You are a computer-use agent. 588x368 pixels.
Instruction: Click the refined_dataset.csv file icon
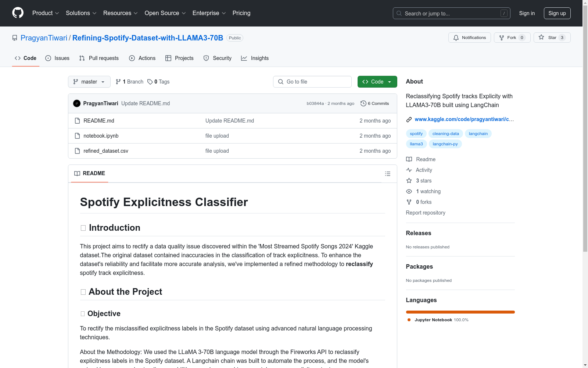[77, 151]
